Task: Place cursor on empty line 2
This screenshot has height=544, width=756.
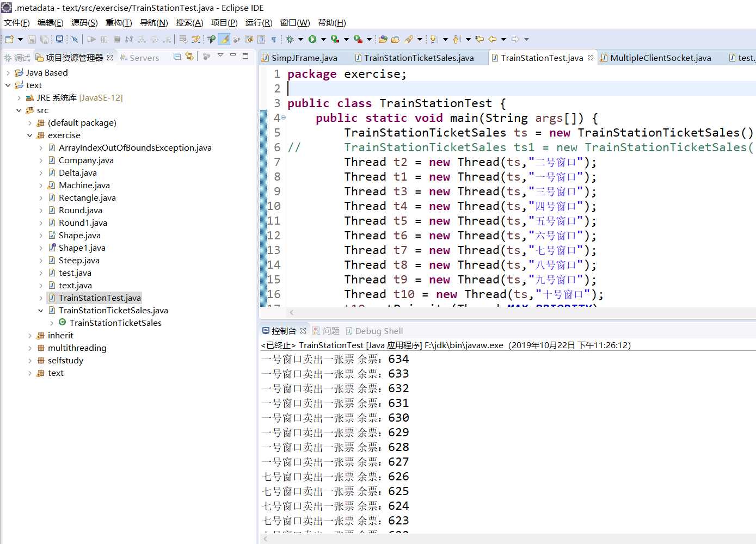Action: tap(521, 89)
